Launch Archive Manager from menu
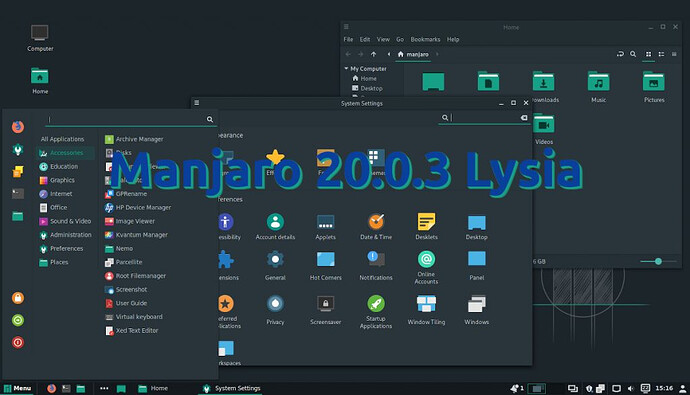Image resolution: width=690 pixels, height=395 pixels. click(134, 139)
